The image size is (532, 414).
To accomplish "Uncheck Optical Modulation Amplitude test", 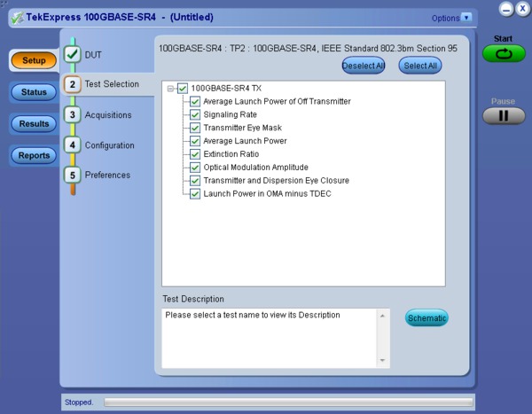I will point(195,168).
